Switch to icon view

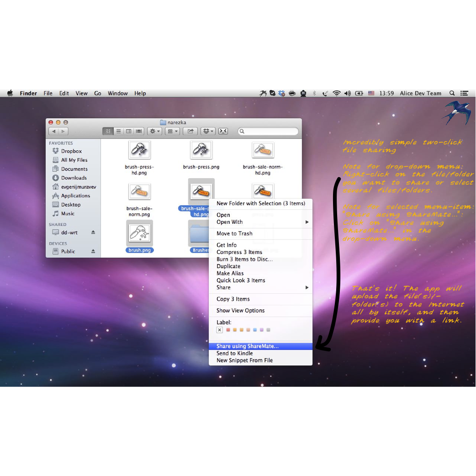point(108,131)
